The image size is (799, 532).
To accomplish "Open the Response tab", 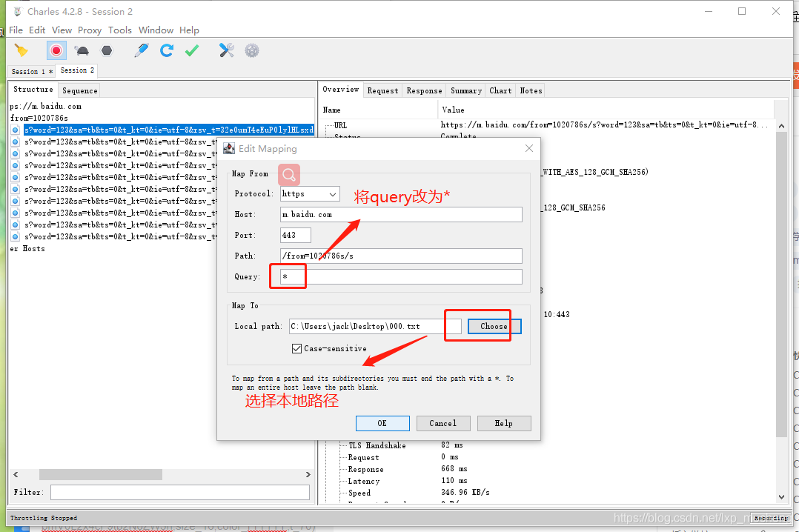I will click(x=424, y=90).
